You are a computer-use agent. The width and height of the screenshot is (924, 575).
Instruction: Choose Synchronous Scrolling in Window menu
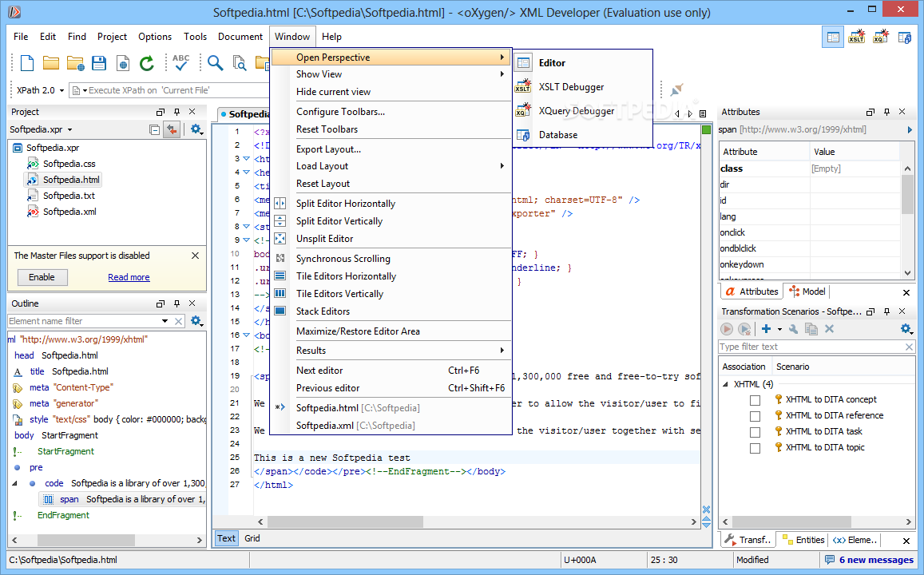[391, 259]
